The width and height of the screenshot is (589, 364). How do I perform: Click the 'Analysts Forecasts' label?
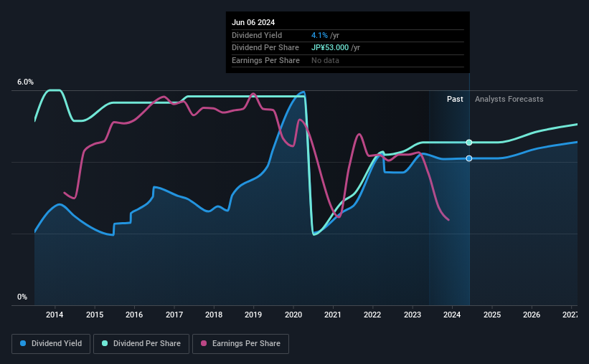pos(509,99)
